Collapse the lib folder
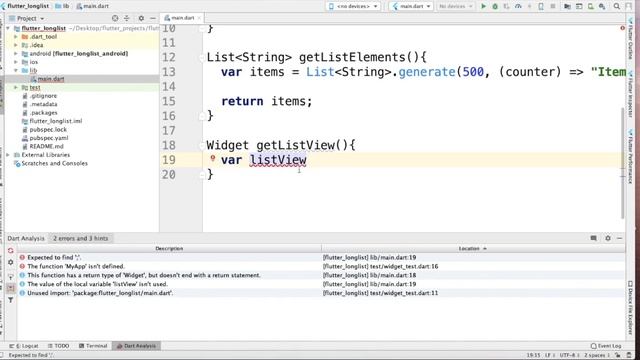Viewport: 640px width, 360px height. pyautogui.click(x=16, y=71)
